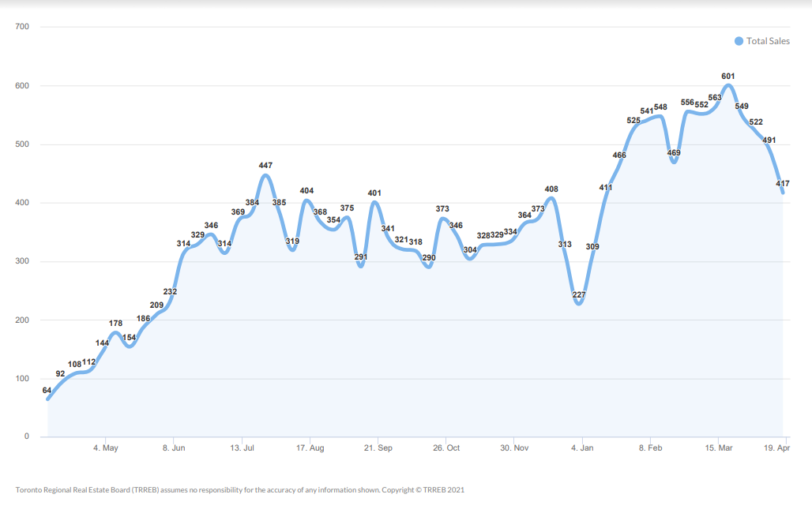This screenshot has width=812, height=513.
Task: Select the 375 data label
Action: (x=347, y=208)
